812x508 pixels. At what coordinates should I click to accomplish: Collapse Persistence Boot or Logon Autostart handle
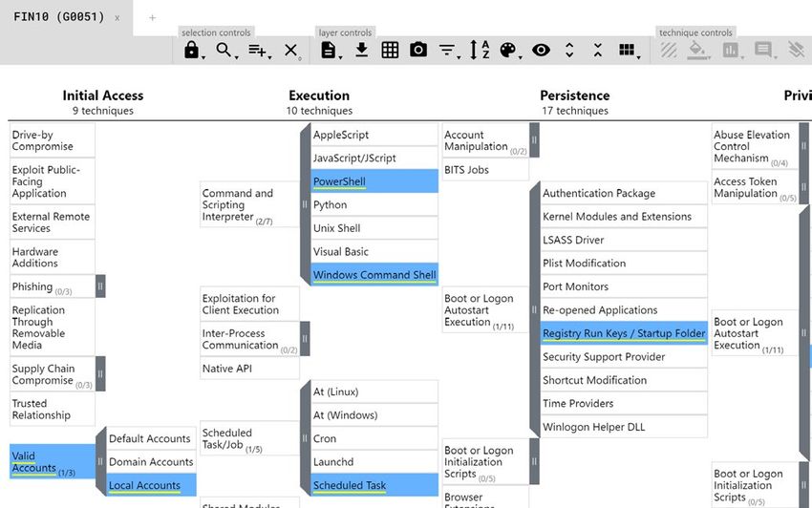click(x=534, y=309)
